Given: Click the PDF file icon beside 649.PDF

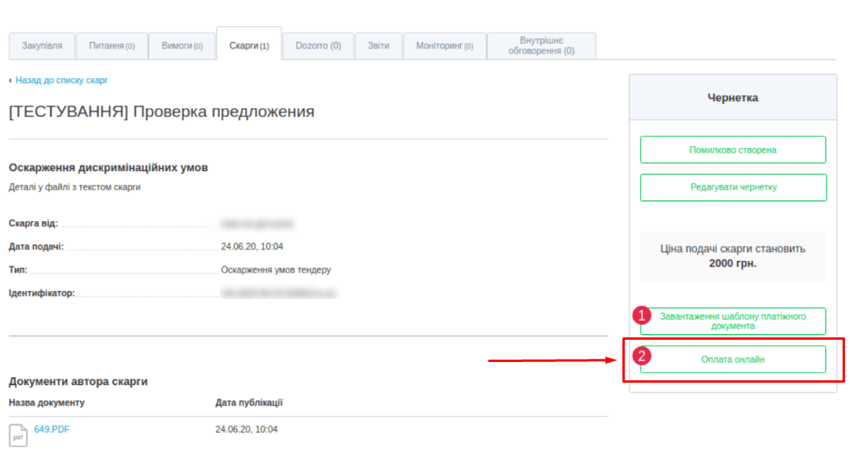Looking at the screenshot, I should point(17,434).
